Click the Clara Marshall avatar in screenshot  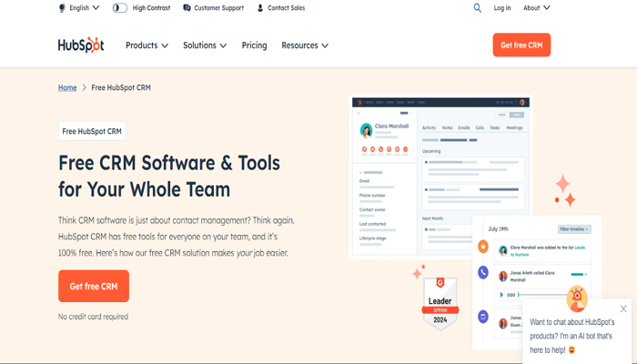click(366, 130)
